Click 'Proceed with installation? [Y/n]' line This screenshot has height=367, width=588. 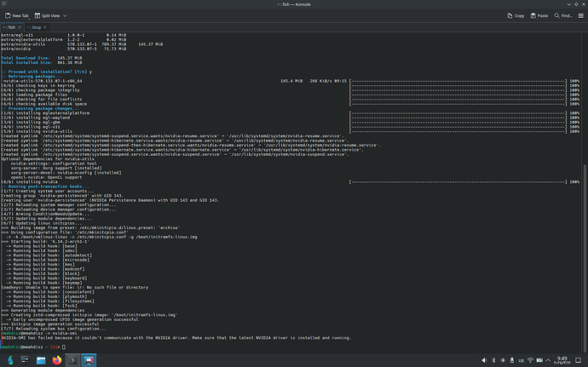click(47, 72)
